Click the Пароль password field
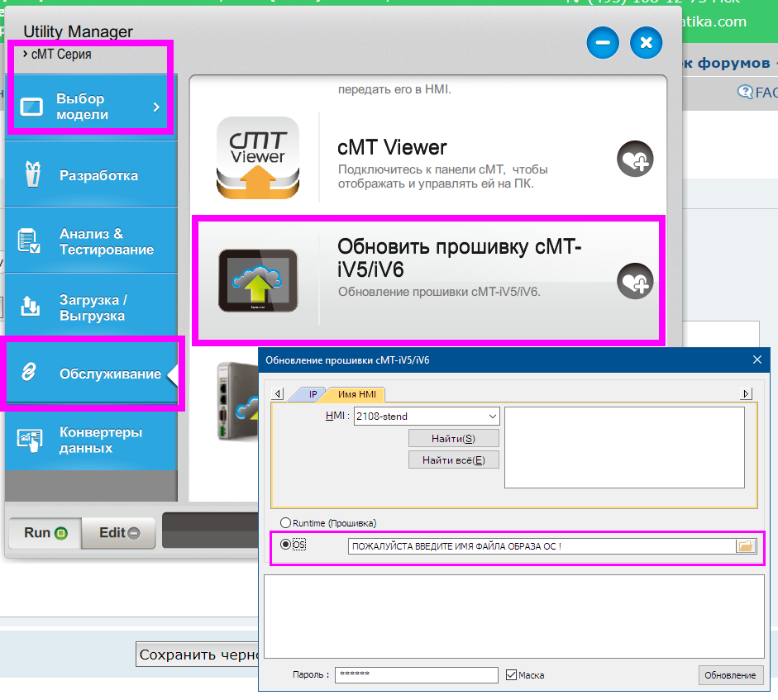Screen dimensions: 778x700 (417, 674)
